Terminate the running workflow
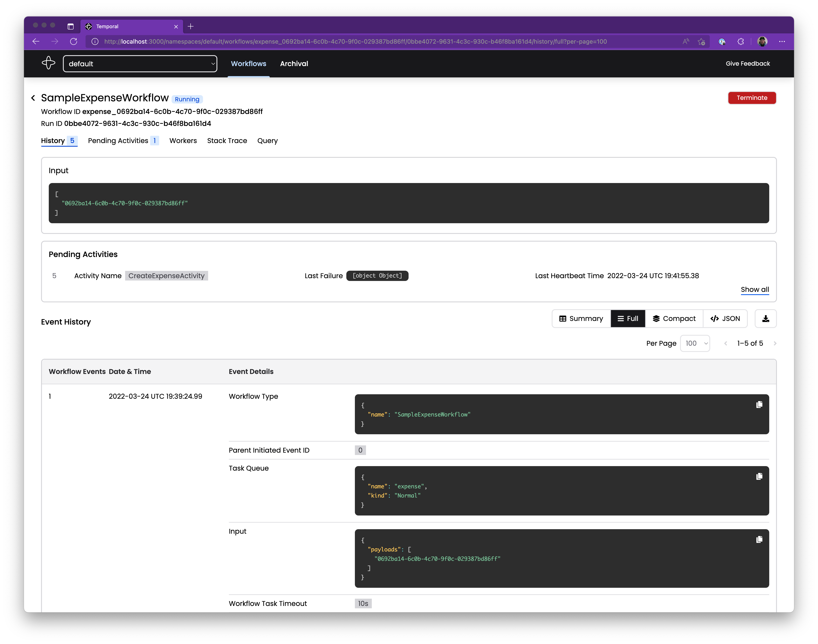818x644 pixels. coord(752,98)
